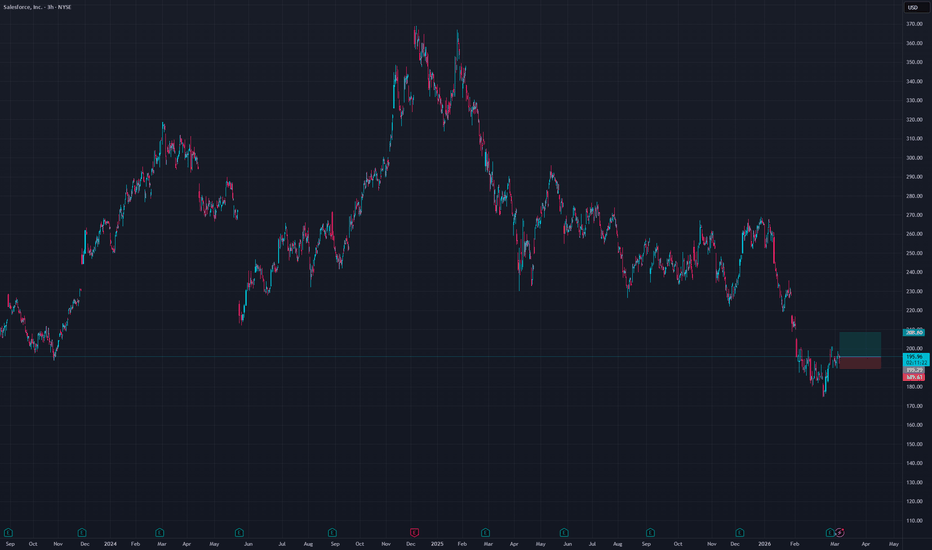Select the red stop-loss zone of long position
The height and width of the screenshot is (550, 932).
click(860, 363)
